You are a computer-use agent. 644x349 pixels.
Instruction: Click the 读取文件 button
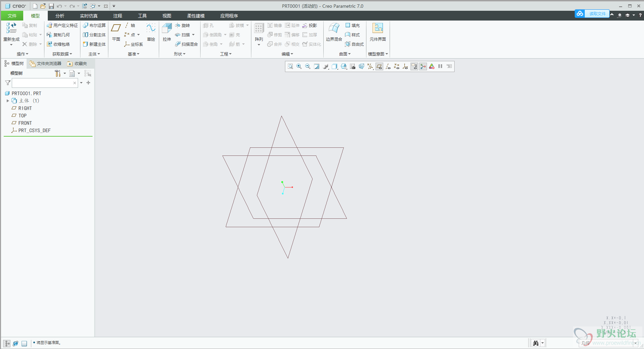pos(592,13)
